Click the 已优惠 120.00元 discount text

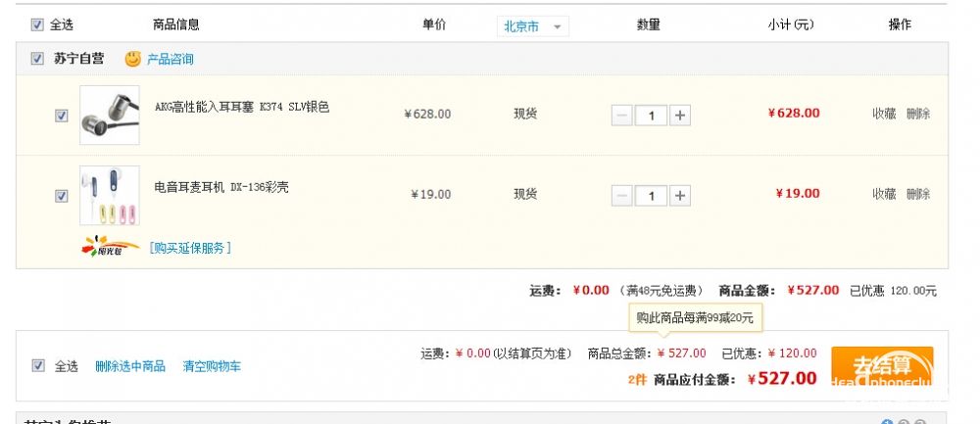click(893, 291)
